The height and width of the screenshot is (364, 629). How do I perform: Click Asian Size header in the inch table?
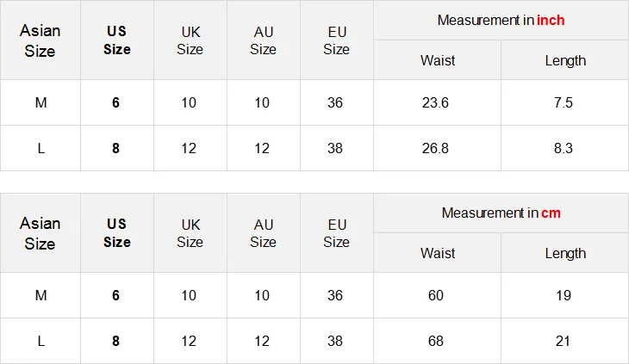click(x=40, y=40)
